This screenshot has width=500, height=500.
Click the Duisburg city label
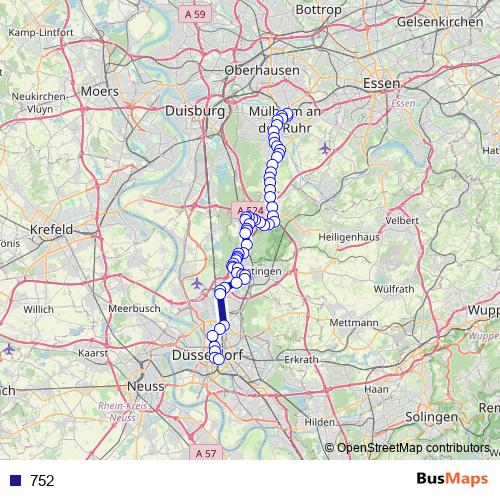click(195, 111)
